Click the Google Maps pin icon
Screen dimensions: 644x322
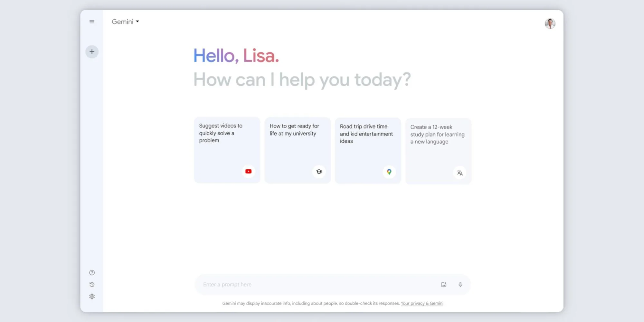point(389,172)
